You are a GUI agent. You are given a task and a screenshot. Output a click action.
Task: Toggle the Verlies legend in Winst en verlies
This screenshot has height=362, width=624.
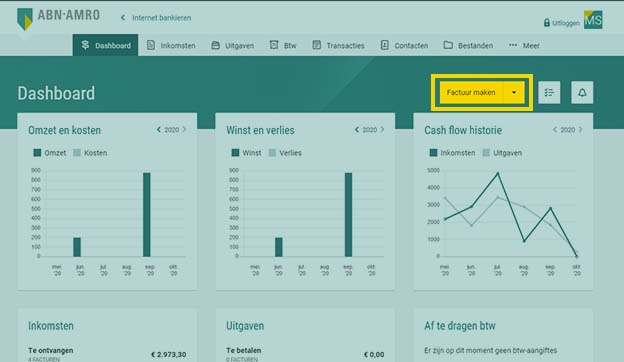point(285,153)
